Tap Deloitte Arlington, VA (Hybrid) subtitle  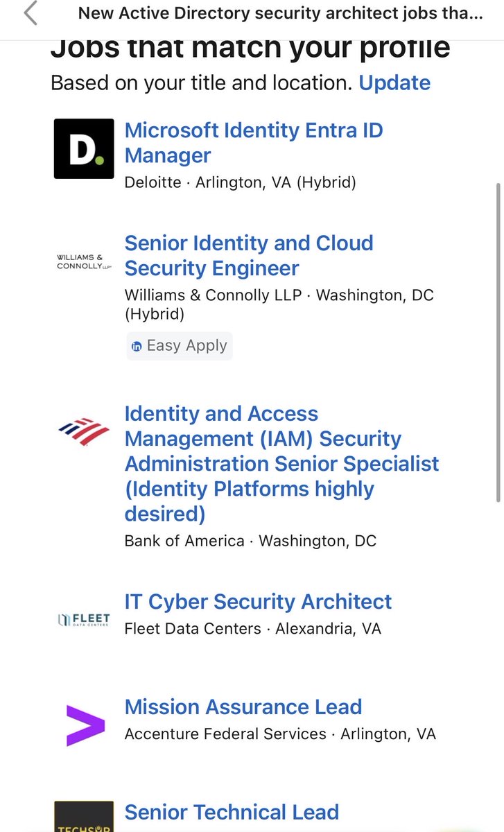coord(240,183)
